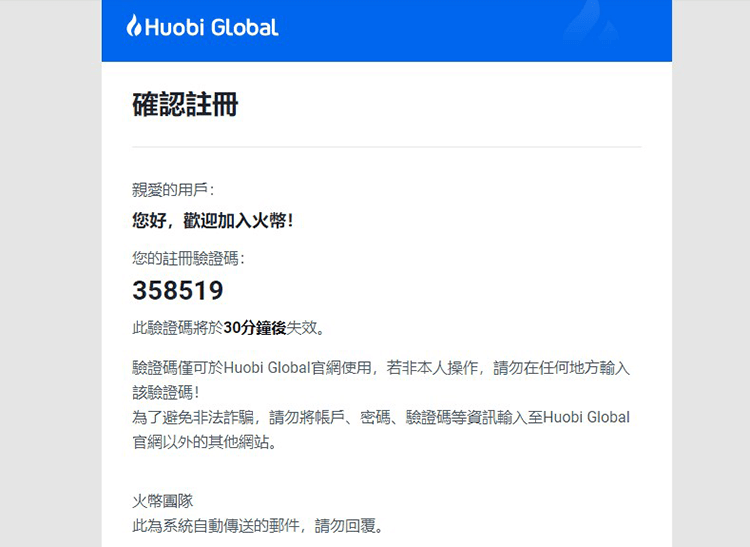Screen dimensions: 750x547
Task: Click the 該驗證碼！ line
Action: click(x=165, y=393)
